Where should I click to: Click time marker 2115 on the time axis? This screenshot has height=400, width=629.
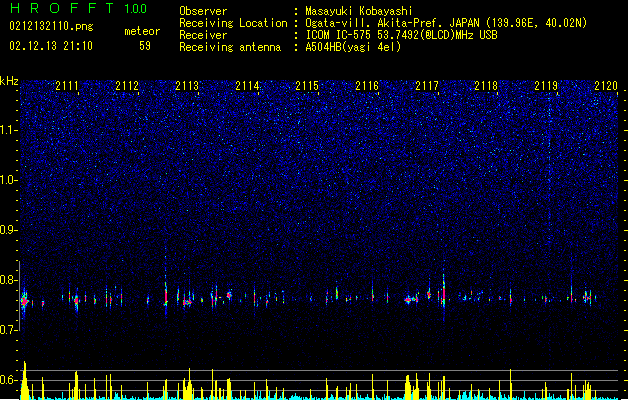(x=307, y=86)
